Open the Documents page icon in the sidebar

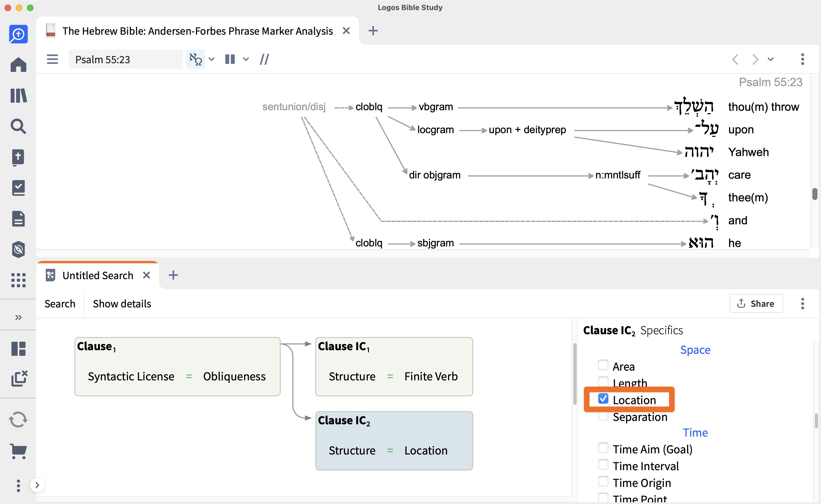coord(18,219)
